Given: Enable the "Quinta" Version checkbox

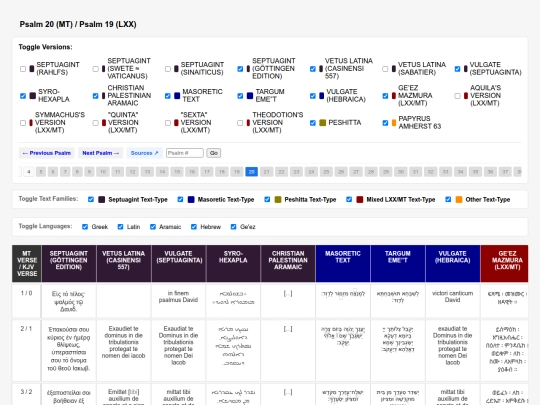Looking at the screenshot, I should click(95, 123).
